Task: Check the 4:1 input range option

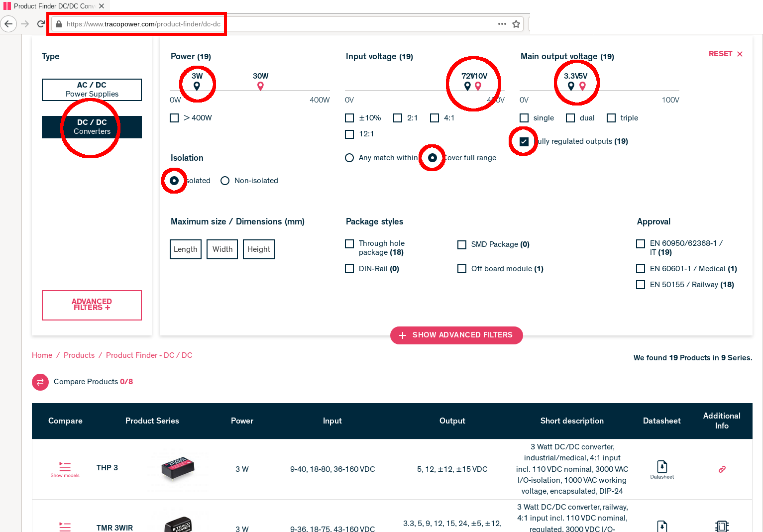Action: 435,118
